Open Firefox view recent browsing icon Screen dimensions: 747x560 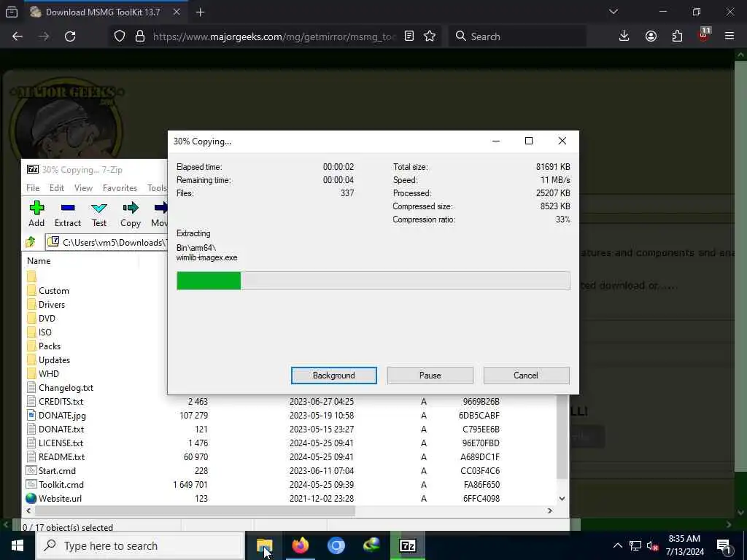[x=12, y=12]
